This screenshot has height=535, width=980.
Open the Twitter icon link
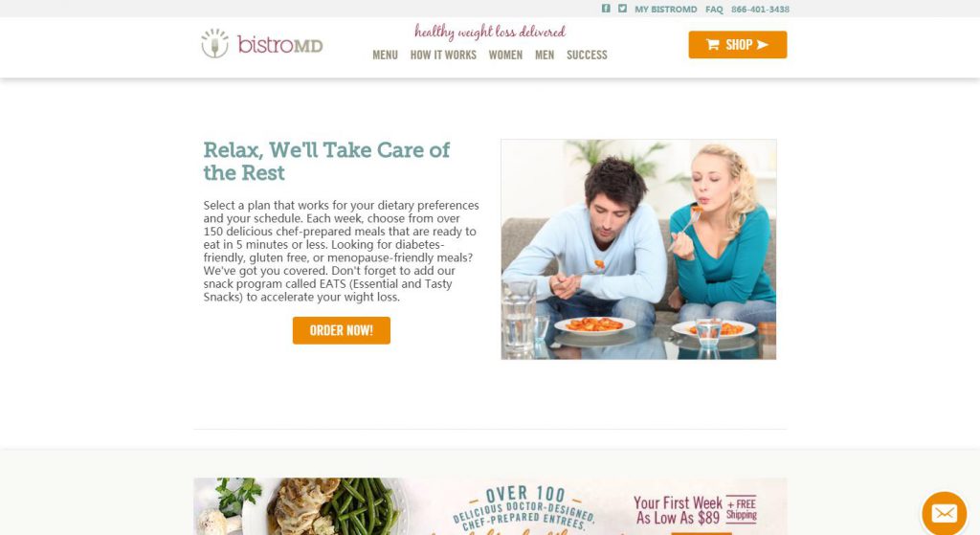(x=622, y=9)
